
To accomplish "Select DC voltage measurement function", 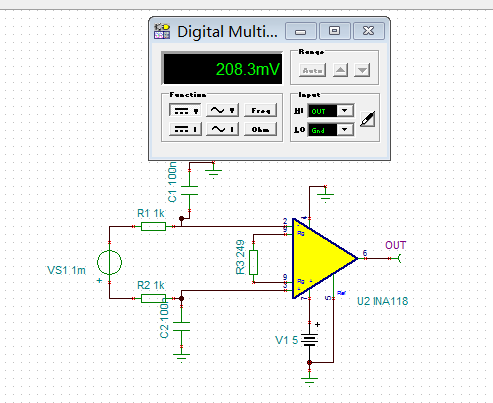I will pyautogui.click(x=185, y=110).
